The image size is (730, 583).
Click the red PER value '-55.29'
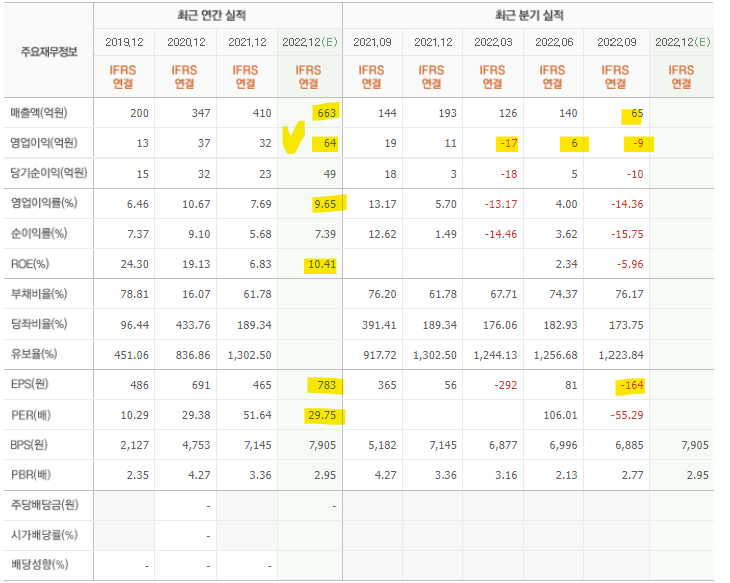(x=627, y=415)
